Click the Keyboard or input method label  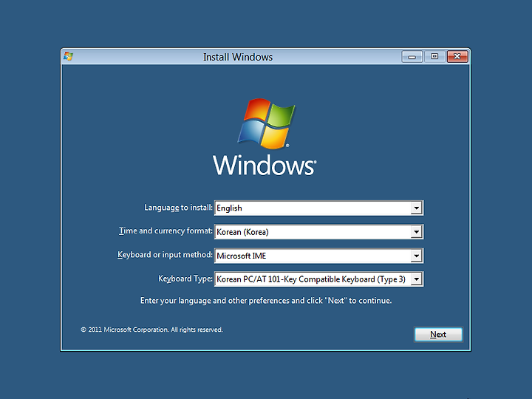click(165, 255)
